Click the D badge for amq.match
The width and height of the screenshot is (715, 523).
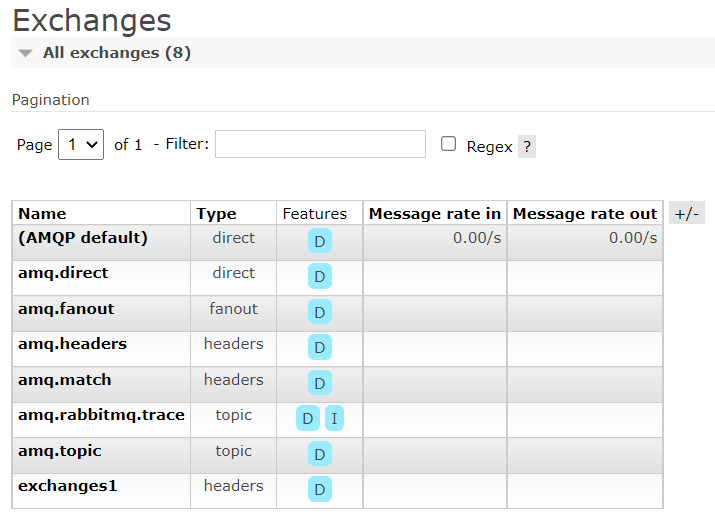(320, 383)
